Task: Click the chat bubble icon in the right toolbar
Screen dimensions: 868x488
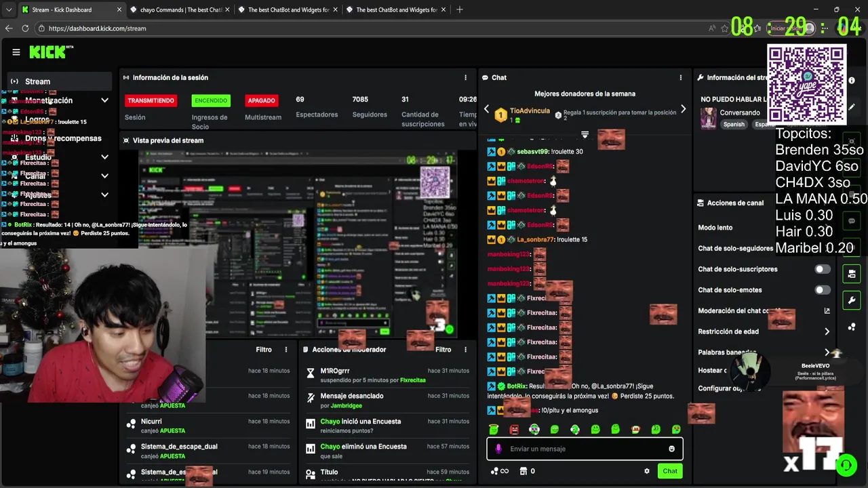Action: (852, 221)
